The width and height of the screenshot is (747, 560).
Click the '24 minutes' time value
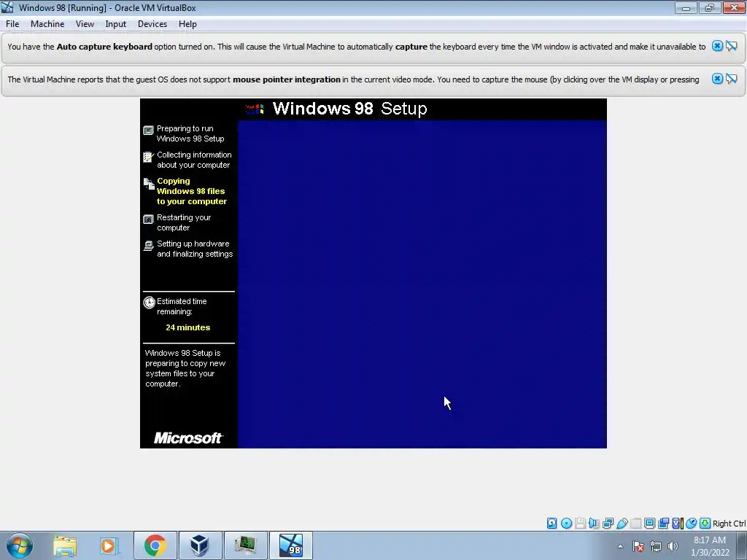tap(187, 327)
